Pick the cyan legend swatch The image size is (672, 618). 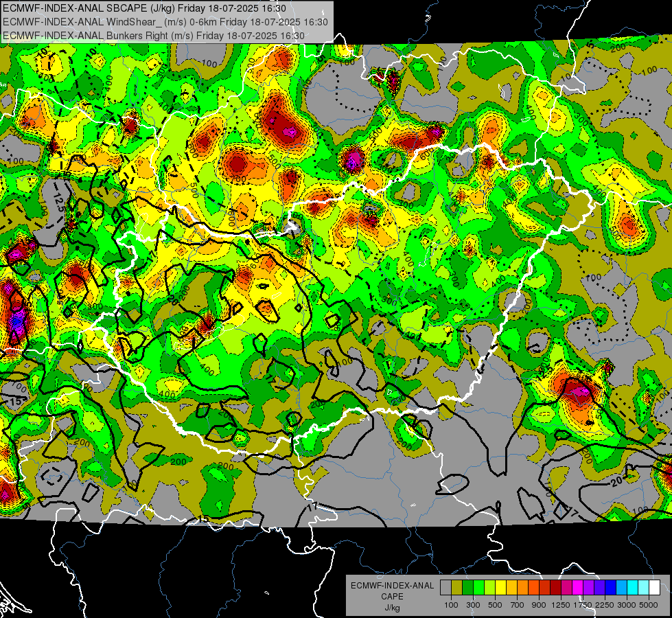pos(633,587)
